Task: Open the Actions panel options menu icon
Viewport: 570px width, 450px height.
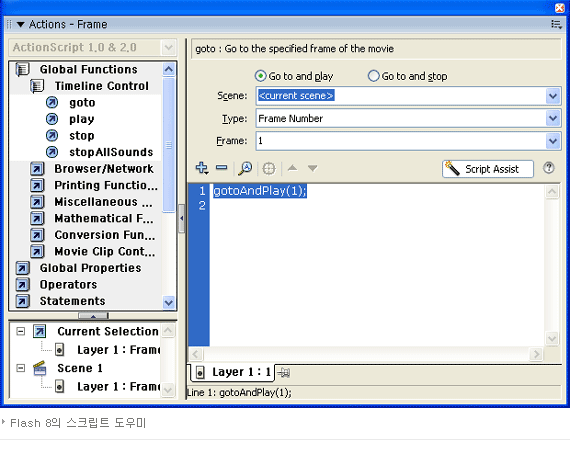Action: tap(557, 24)
